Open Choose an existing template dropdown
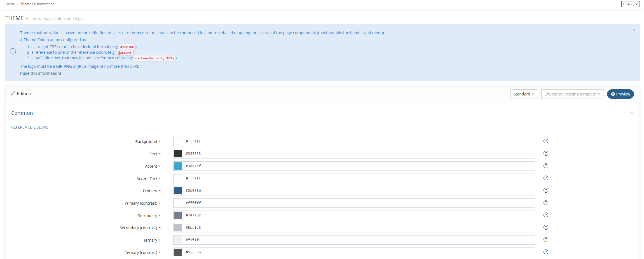The image size is (644, 259). point(572,94)
